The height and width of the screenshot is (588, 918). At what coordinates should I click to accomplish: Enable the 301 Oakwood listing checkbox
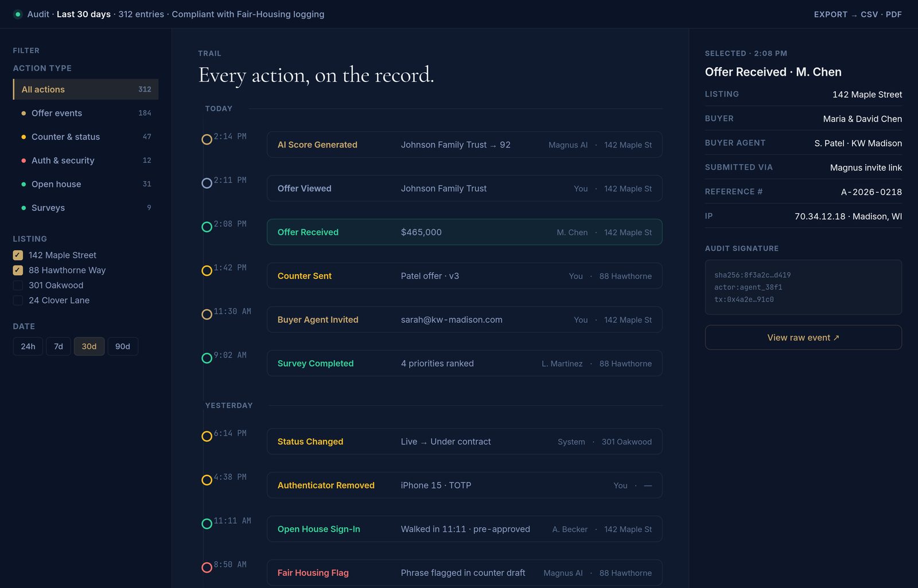click(x=18, y=285)
